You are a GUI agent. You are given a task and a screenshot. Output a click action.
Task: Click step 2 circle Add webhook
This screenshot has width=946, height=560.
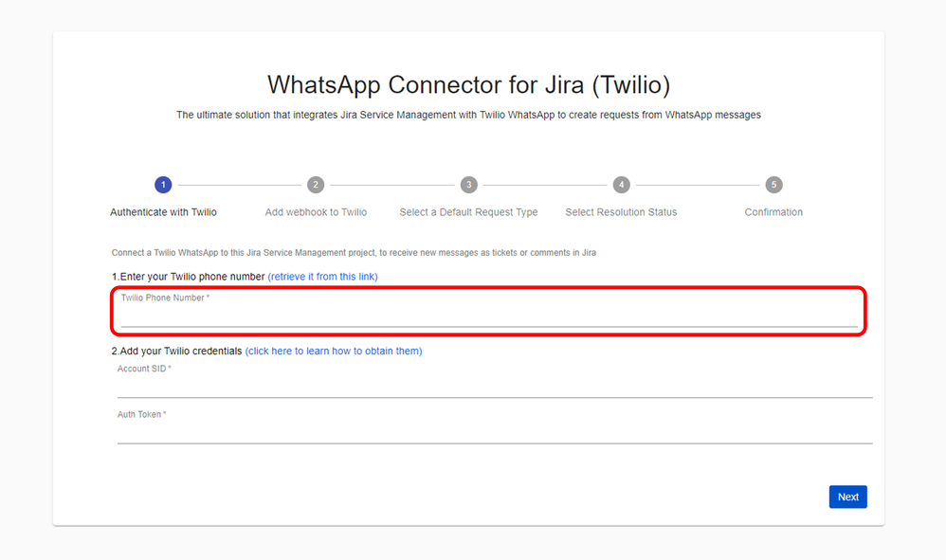[316, 185]
